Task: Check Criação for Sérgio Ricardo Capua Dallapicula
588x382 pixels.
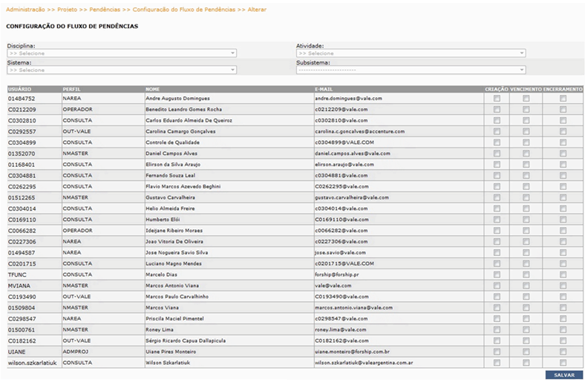Action: 497,340
